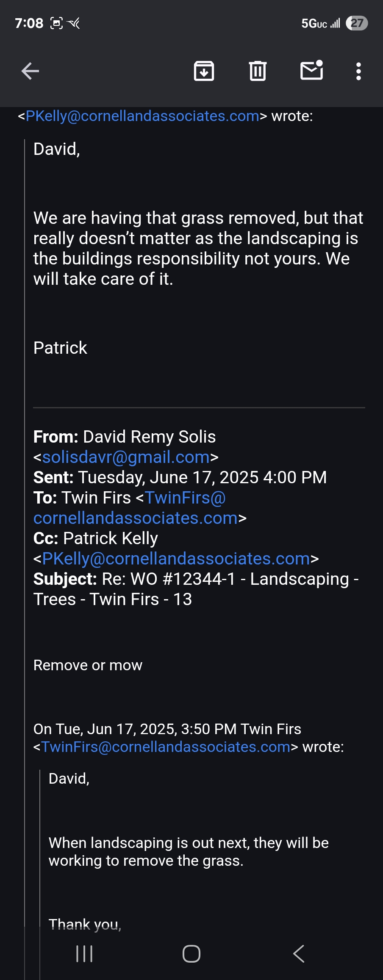Tap the back arrow to leave email
The image size is (383, 980).
click(x=30, y=71)
